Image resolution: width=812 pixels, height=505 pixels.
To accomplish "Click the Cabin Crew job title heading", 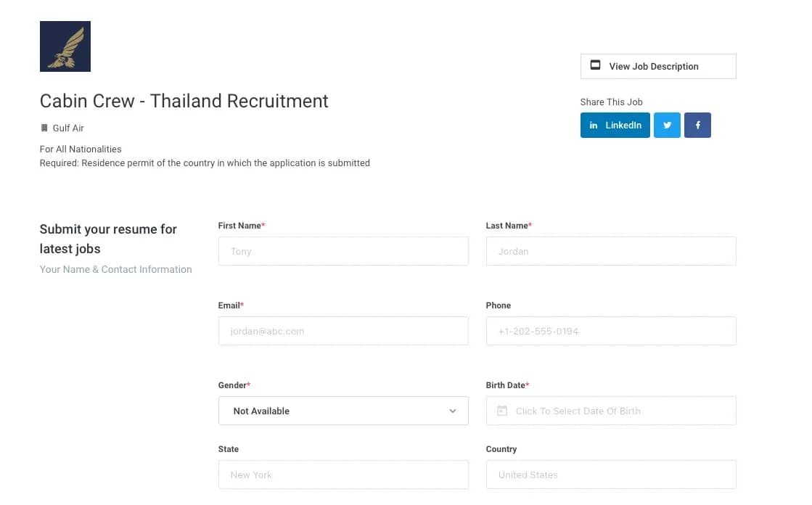I will click(x=184, y=101).
